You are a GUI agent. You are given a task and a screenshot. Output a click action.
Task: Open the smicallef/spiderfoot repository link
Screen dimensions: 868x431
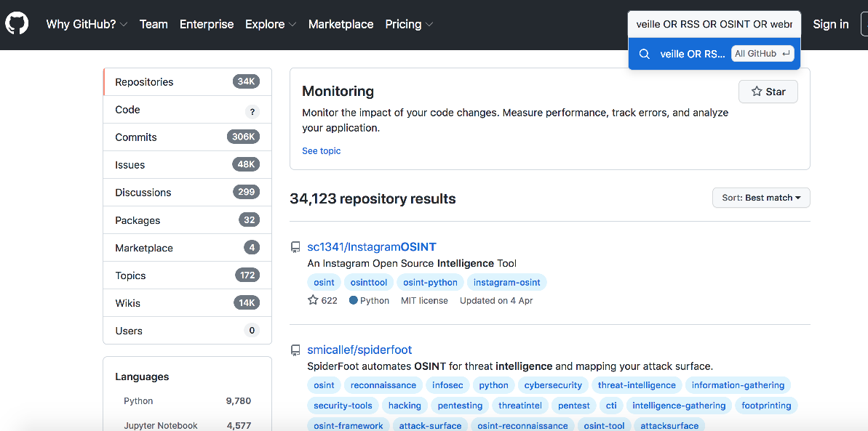359,350
